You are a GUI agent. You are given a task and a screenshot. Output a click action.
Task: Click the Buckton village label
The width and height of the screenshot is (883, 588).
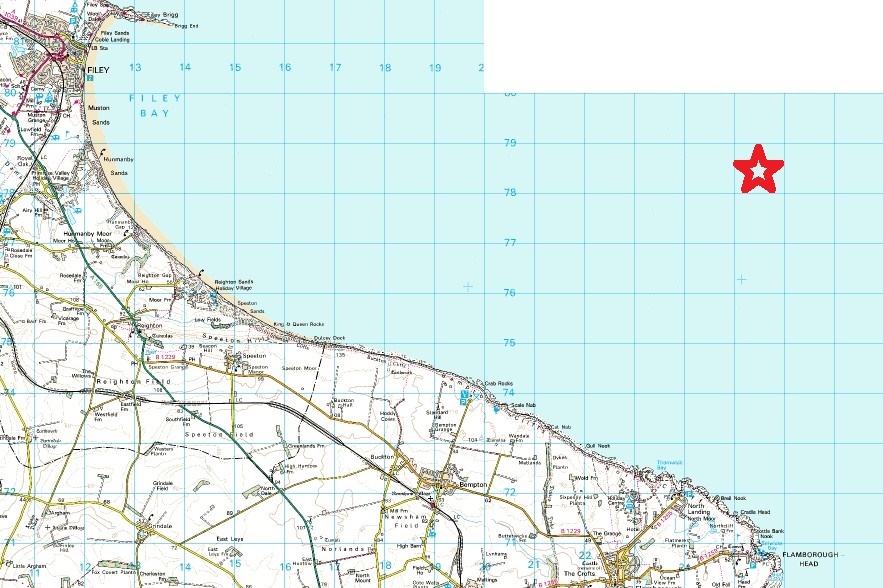pos(382,457)
